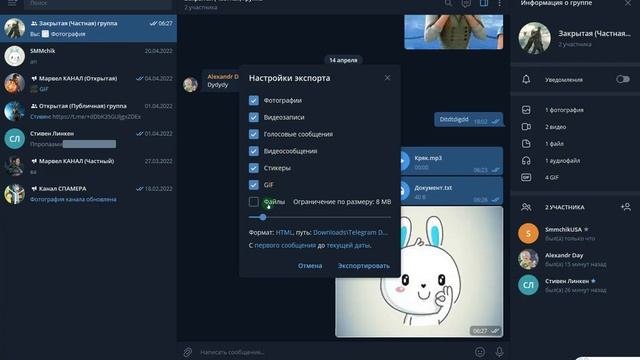
Task: Toggle the Видеосообщения checkbox
Action: (253, 151)
